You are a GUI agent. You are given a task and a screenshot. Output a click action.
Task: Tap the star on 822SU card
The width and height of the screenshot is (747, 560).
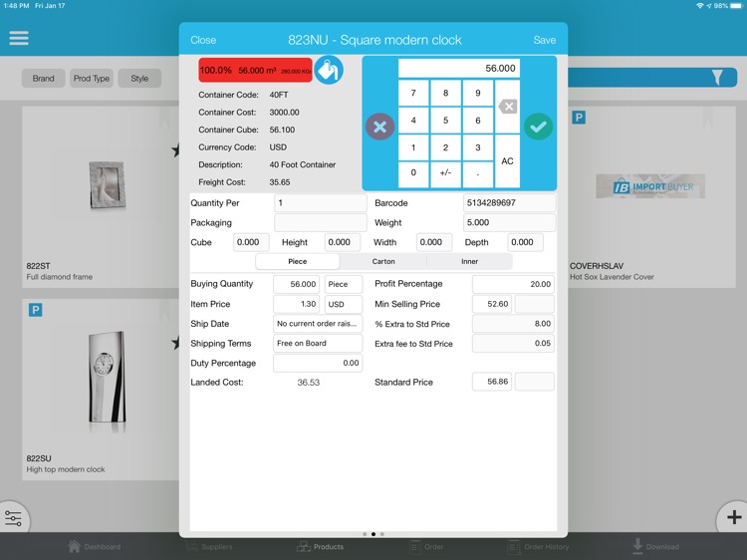tap(175, 342)
